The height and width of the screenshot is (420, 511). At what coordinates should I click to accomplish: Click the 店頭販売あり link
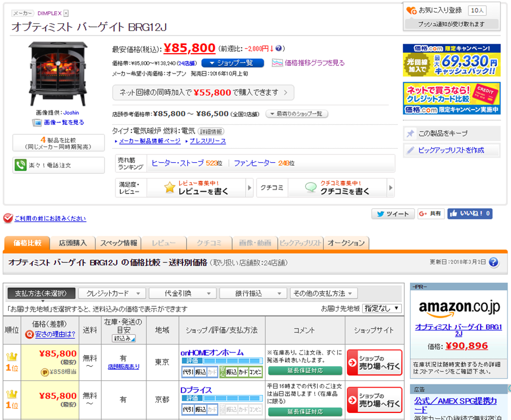(x=124, y=366)
